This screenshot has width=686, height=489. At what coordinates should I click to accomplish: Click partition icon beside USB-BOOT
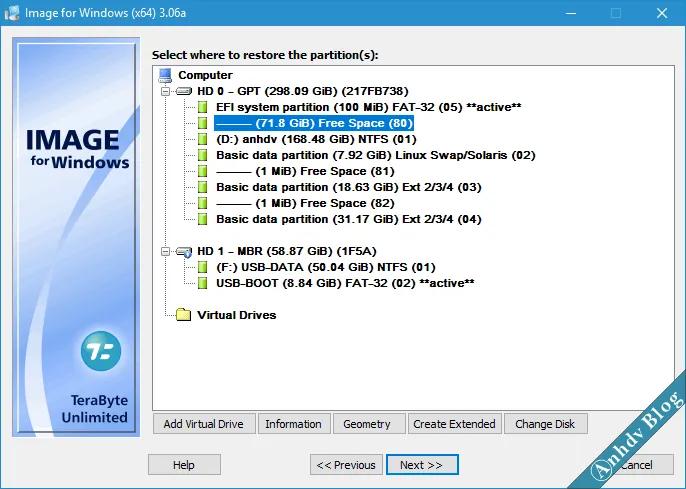pyautogui.click(x=202, y=283)
